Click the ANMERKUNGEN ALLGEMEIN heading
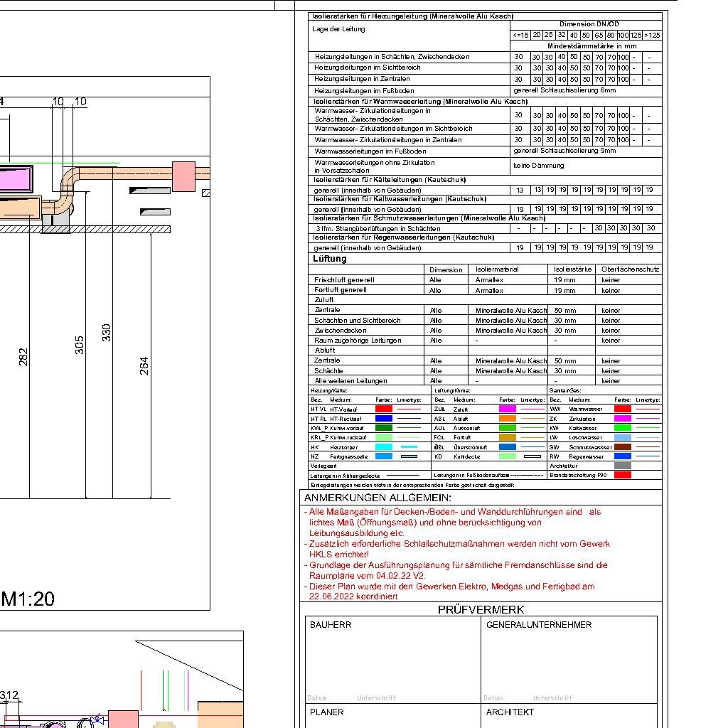 [x=378, y=498]
